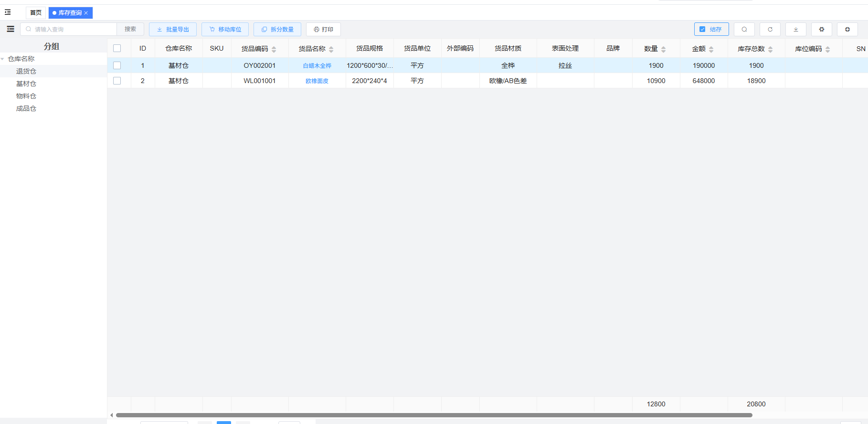Click the rightmost ring-shaped toolbar icon

(x=847, y=29)
